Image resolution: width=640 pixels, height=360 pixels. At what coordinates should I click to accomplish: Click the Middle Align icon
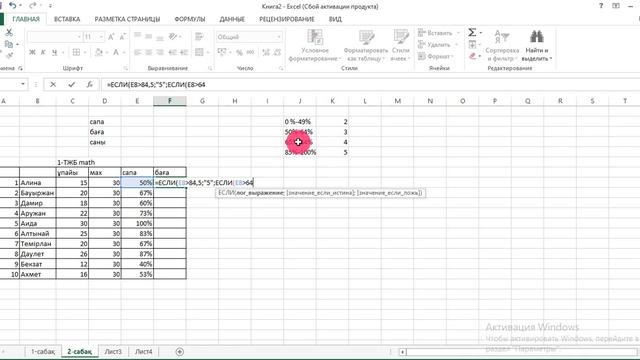coord(149,37)
